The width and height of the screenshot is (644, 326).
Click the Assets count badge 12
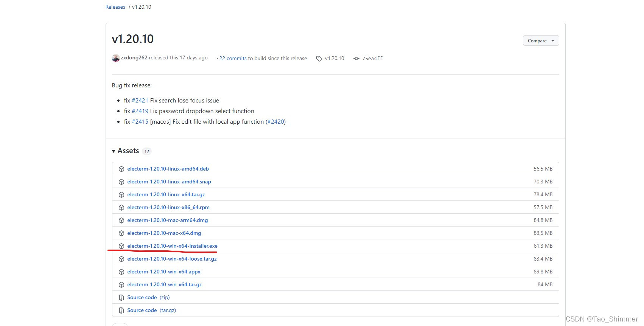147,151
